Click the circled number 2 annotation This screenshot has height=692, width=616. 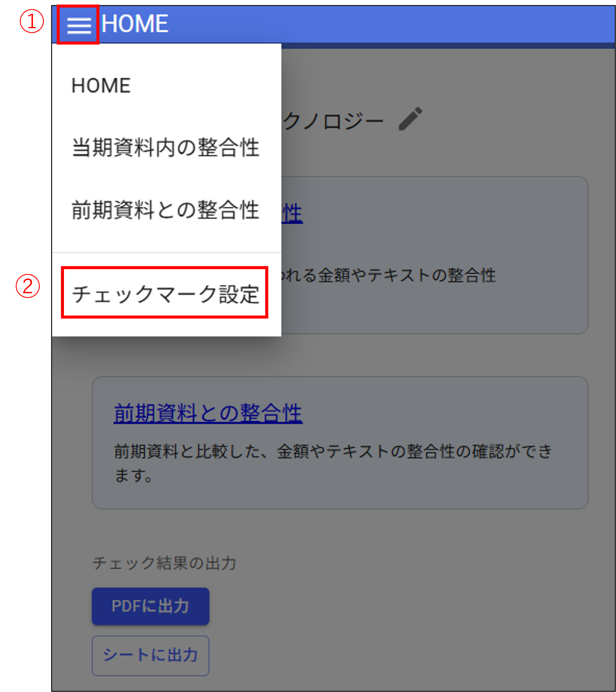(28, 286)
